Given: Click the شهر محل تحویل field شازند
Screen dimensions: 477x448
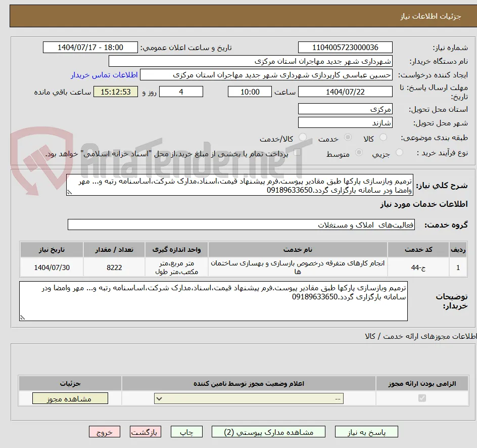Looking at the screenshot, I should (x=345, y=123).
